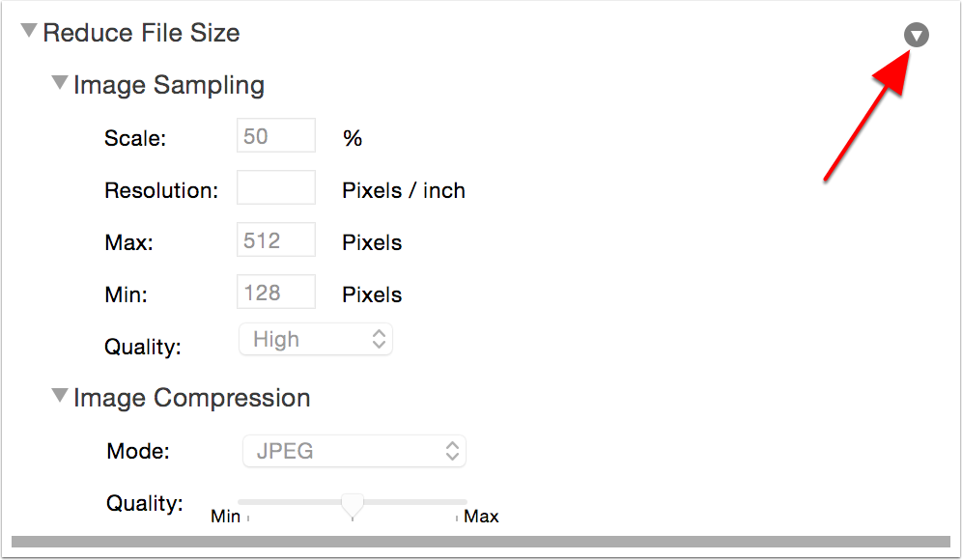Collapse the Image Compression section triangle
Viewport: 962px width, 560px height.
point(61,396)
